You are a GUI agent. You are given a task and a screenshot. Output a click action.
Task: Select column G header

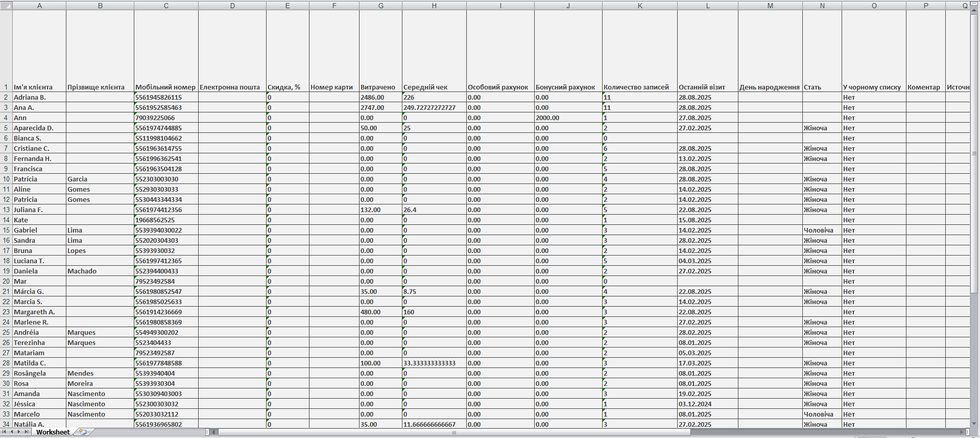[380, 6]
